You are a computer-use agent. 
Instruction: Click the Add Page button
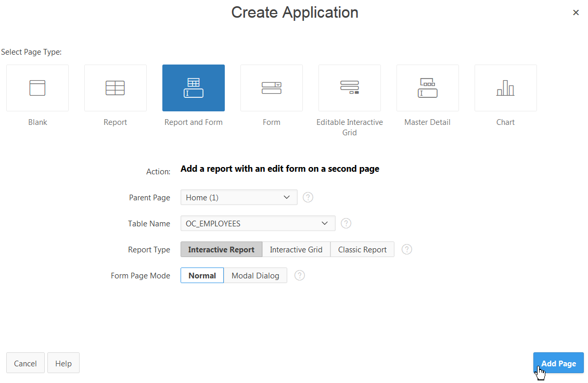click(558, 363)
